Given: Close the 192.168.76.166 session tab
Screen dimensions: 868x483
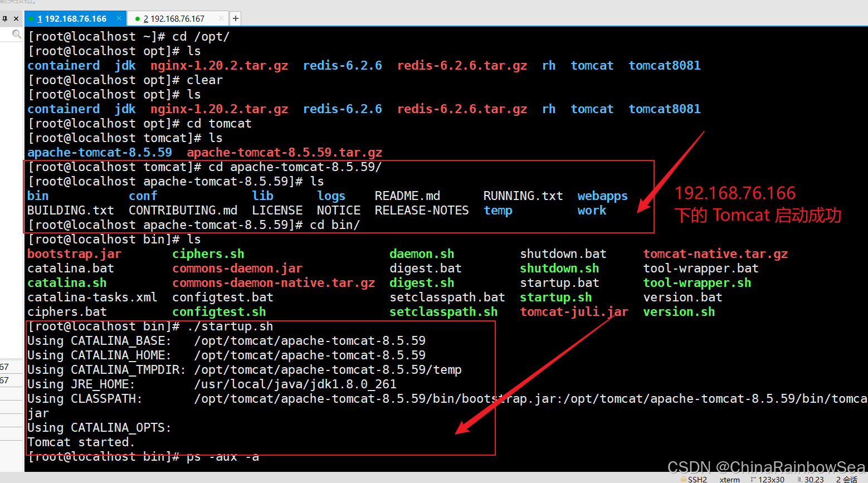Looking at the screenshot, I should (x=119, y=18).
